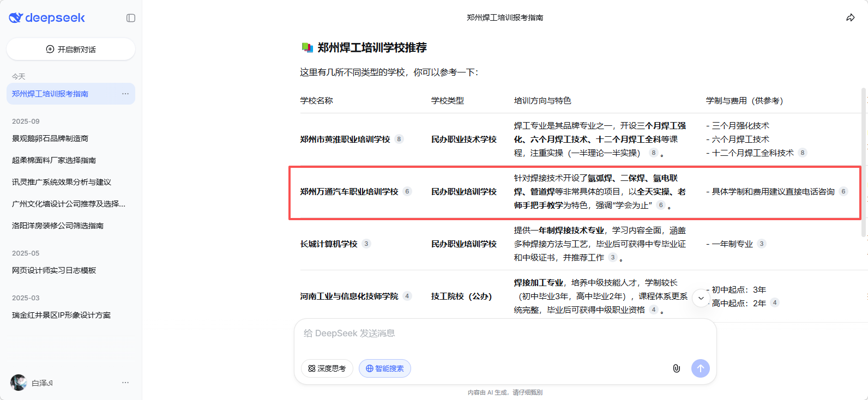Toggle 智能搜索 mode
This screenshot has width=868, height=400.
coord(385,368)
